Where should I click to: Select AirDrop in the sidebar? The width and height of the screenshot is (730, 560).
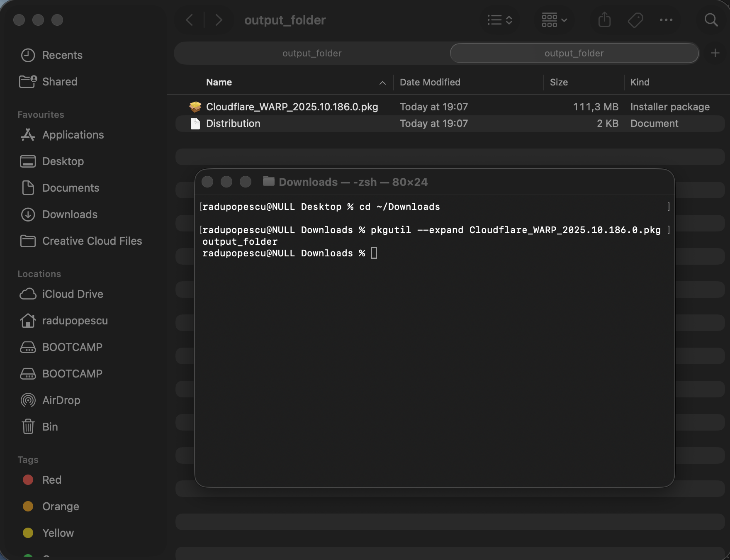point(61,400)
